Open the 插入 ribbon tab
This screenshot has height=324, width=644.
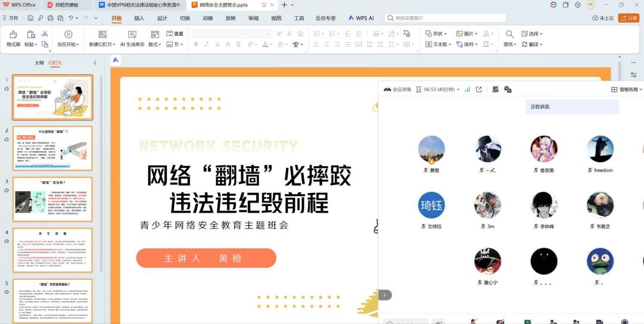tap(139, 18)
